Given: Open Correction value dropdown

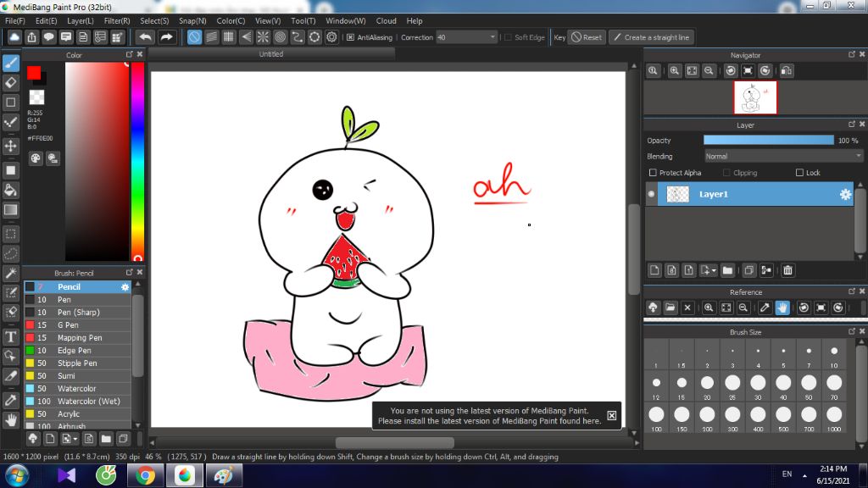Looking at the screenshot, I should point(492,37).
